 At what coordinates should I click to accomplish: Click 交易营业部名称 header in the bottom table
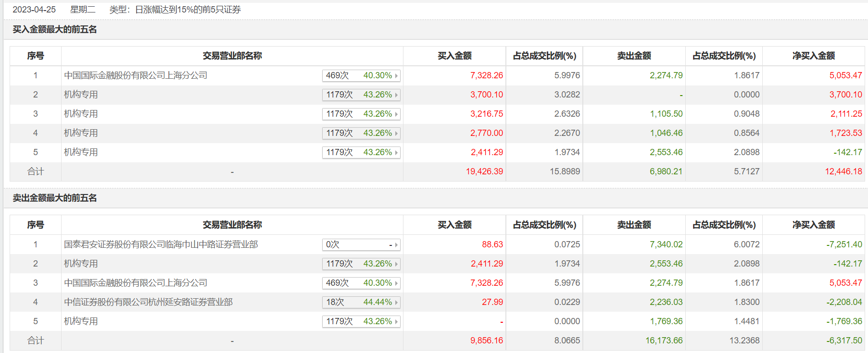232,225
